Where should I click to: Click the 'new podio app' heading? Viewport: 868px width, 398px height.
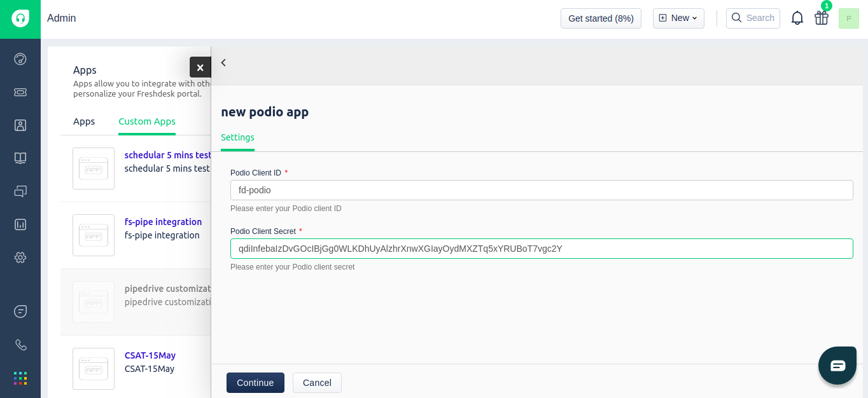265,113
